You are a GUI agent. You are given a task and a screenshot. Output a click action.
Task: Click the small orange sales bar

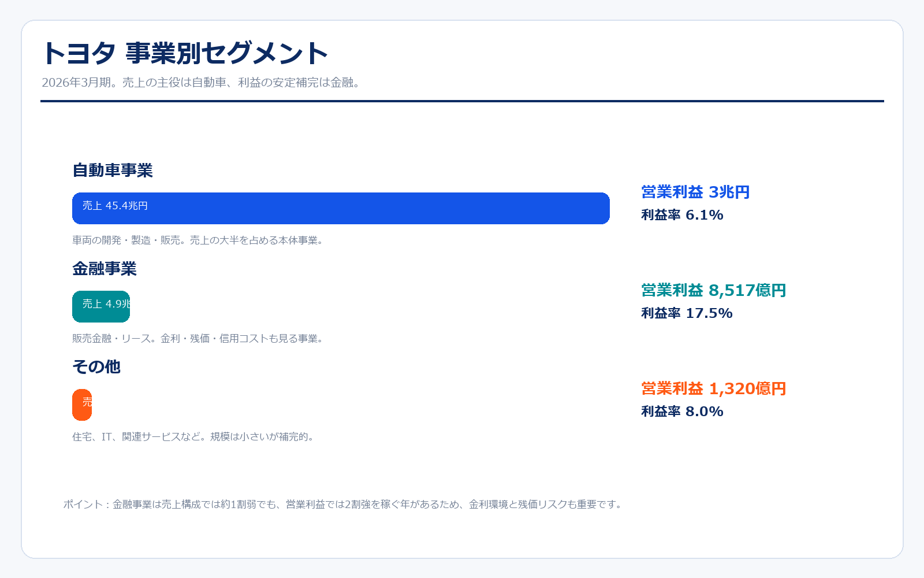point(82,405)
